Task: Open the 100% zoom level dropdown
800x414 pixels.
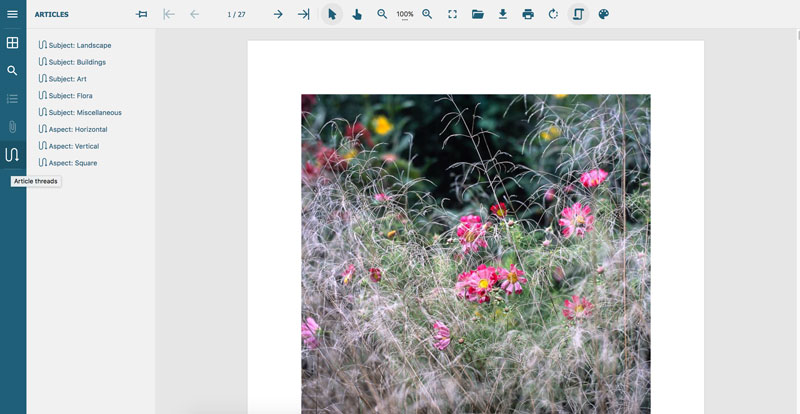Action: (405, 15)
